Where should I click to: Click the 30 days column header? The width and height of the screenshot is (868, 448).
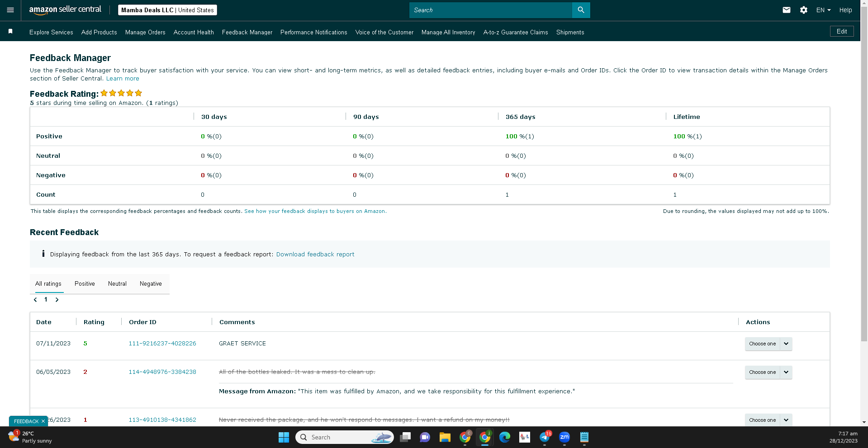(214, 117)
